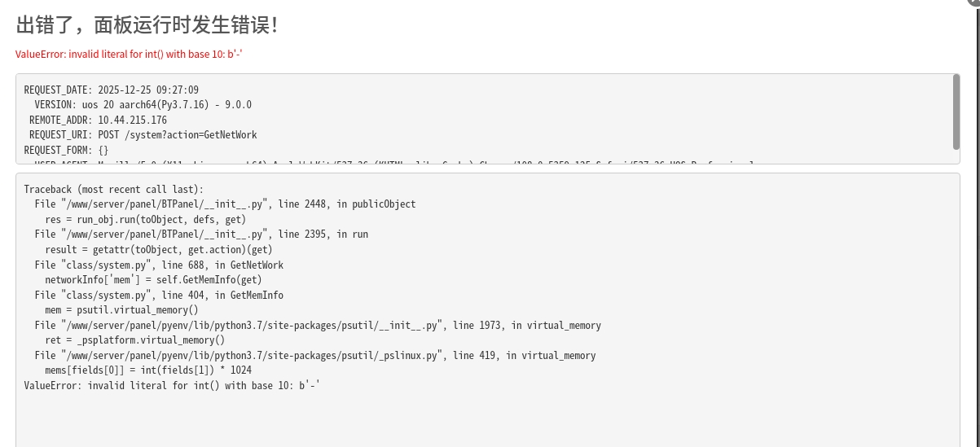Click the _pslinux.py line 419 path
The width and height of the screenshot is (980, 447).
click(x=314, y=356)
